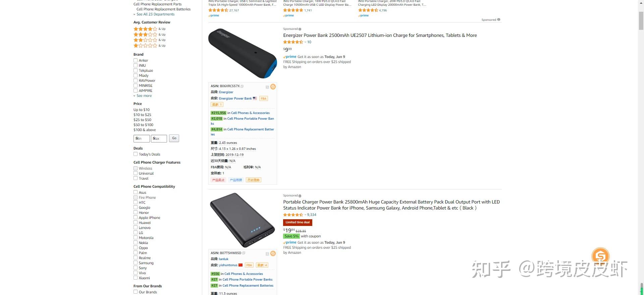Check the Anker brand checkbox
Viewport: 644px width, 295px height.
tap(136, 60)
